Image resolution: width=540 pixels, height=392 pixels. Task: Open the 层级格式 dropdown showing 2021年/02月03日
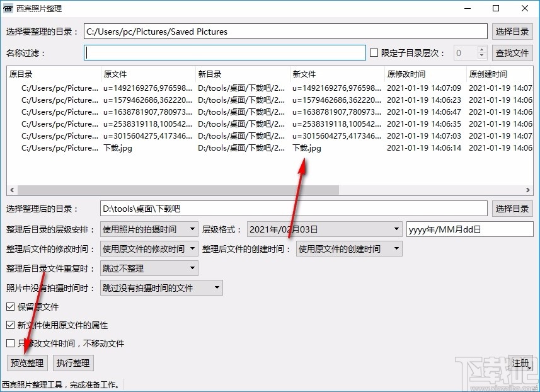[325, 229]
